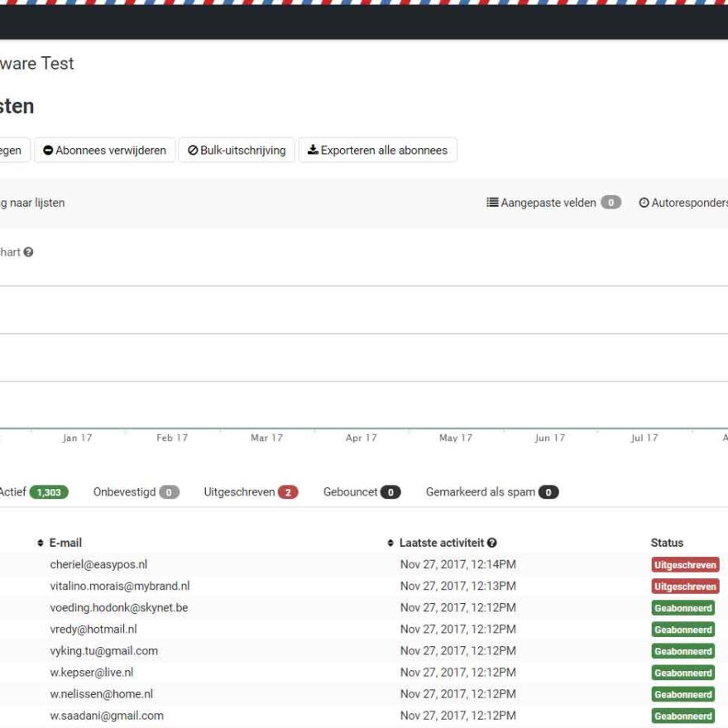Sort the list by E-mail column arrows
This screenshot has width=728, height=728.
[41, 543]
